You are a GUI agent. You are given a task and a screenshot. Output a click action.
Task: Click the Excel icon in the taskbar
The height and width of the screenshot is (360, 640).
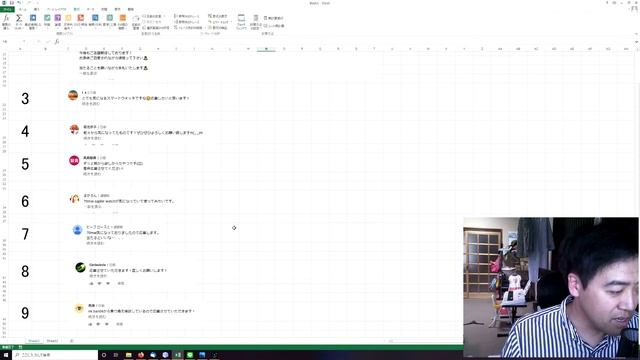(178, 355)
